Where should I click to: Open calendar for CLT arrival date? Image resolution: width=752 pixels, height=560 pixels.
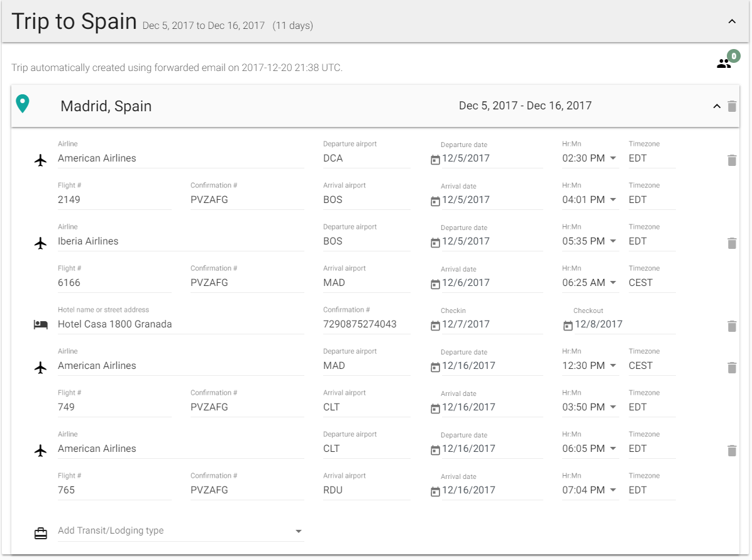coord(435,409)
